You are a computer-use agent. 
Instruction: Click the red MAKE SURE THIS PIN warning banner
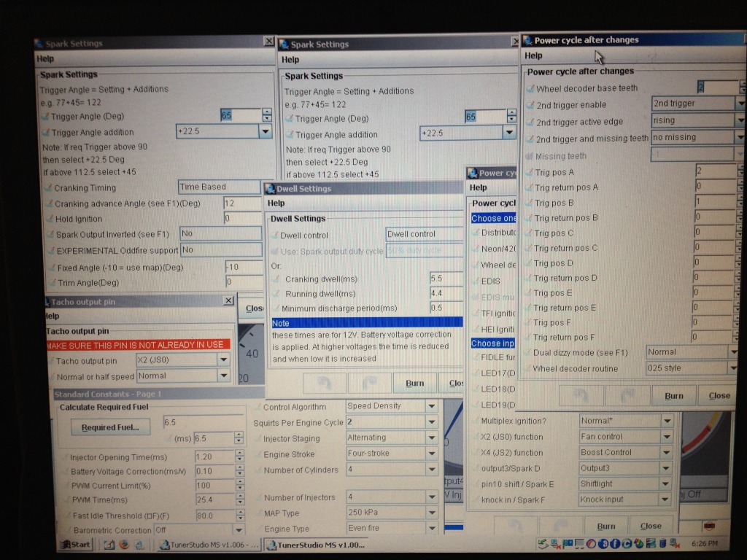click(138, 345)
